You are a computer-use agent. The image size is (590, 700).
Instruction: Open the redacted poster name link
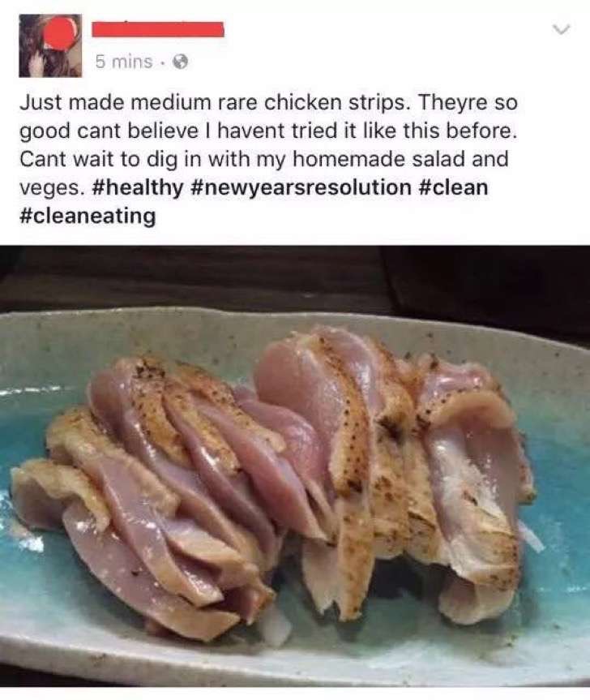[x=158, y=29]
